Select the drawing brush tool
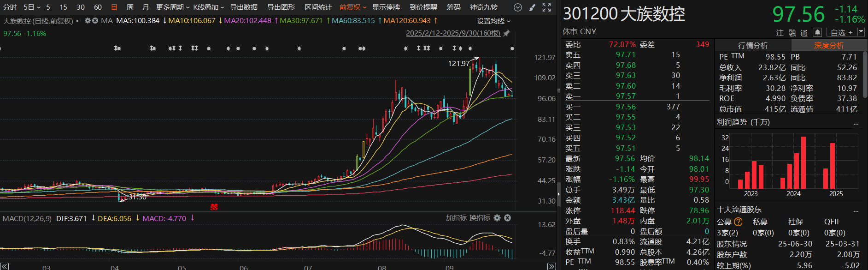This screenshot has width=868, height=270. tap(532, 7)
